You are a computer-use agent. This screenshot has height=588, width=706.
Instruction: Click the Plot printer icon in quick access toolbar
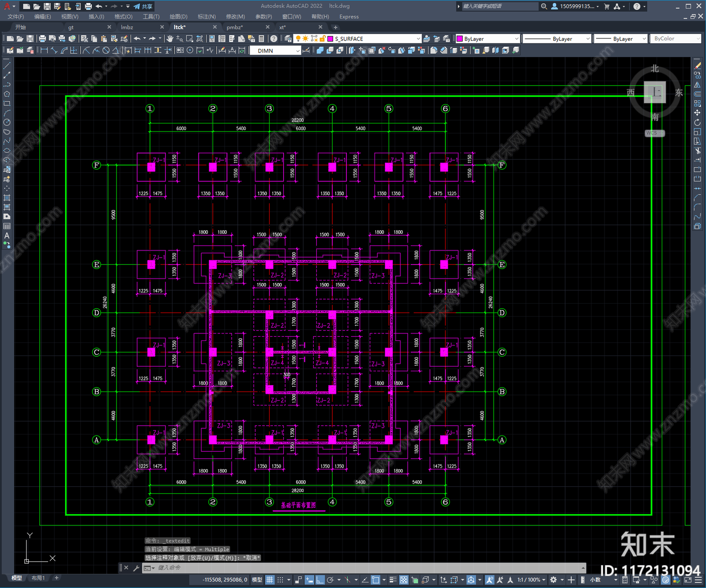pos(88,6)
